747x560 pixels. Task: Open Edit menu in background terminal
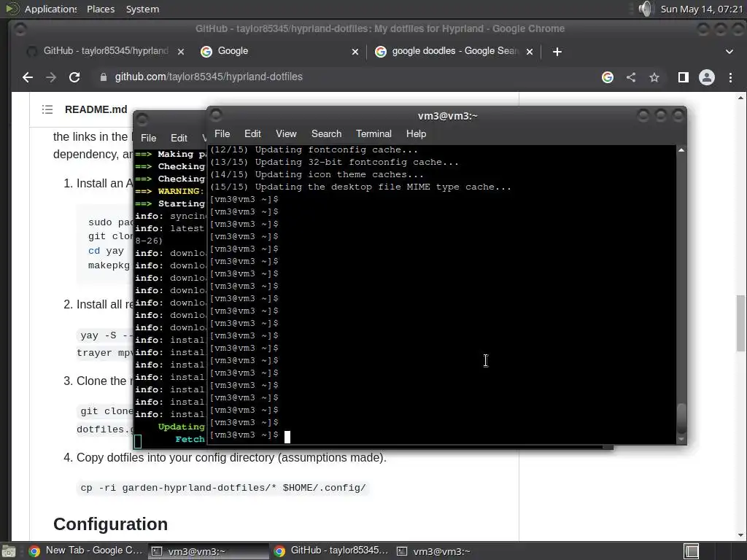(179, 138)
